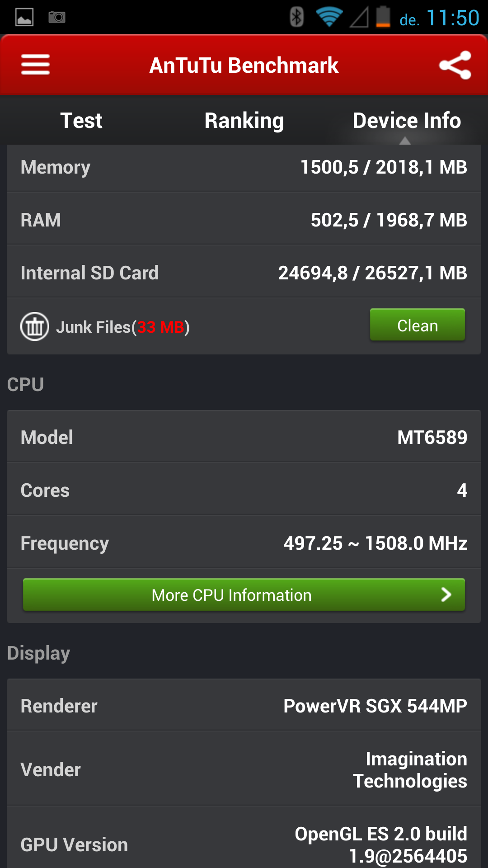Tap the Memory usage row
This screenshot has width=488, height=868.
[244, 167]
